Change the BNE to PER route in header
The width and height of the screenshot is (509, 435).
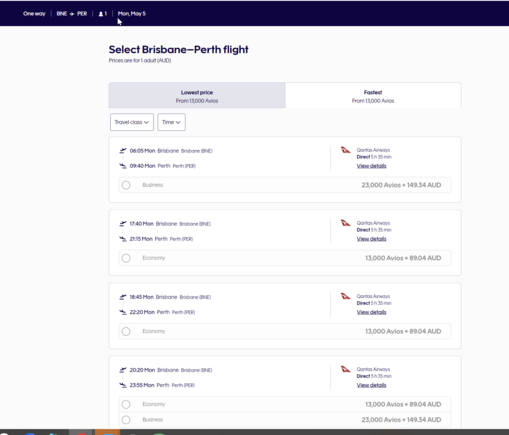pyautogui.click(x=72, y=14)
